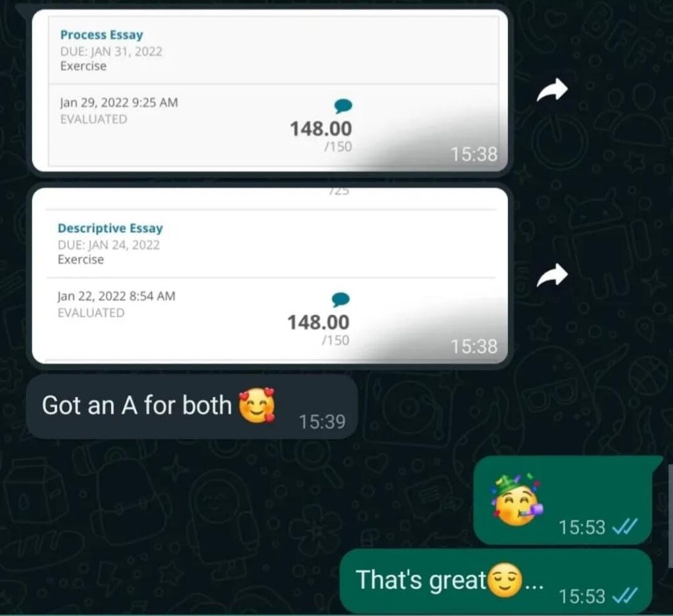Click the 'Process Essay' title link
The height and width of the screenshot is (616, 673).
pos(102,34)
